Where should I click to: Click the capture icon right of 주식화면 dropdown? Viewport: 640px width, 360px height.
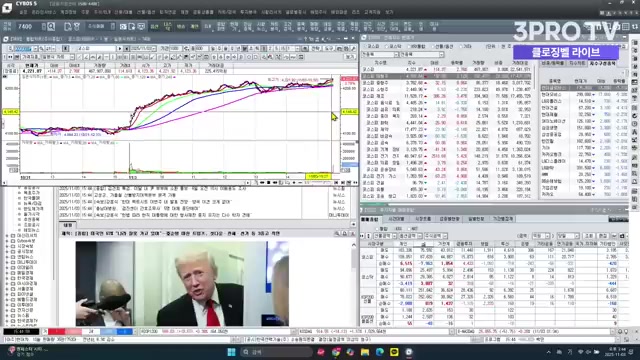[123, 27]
